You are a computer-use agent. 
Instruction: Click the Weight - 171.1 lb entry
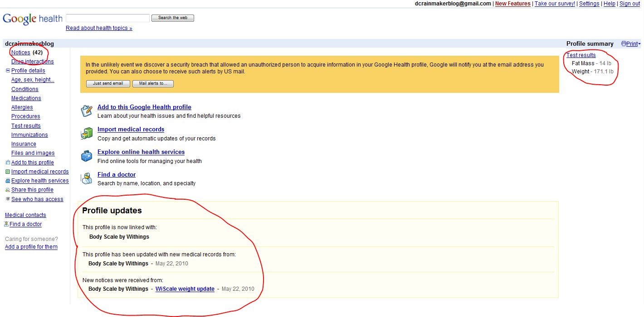(593, 72)
